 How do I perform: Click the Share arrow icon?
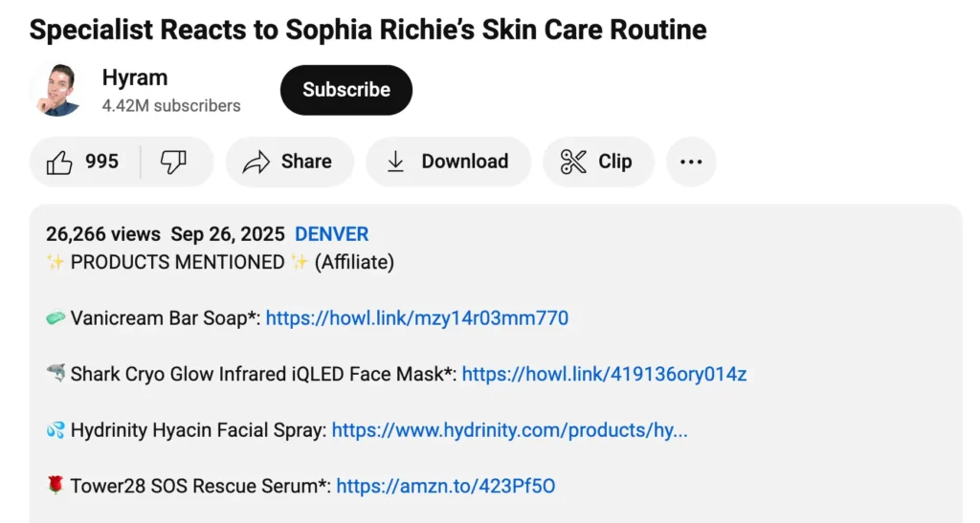pos(256,162)
